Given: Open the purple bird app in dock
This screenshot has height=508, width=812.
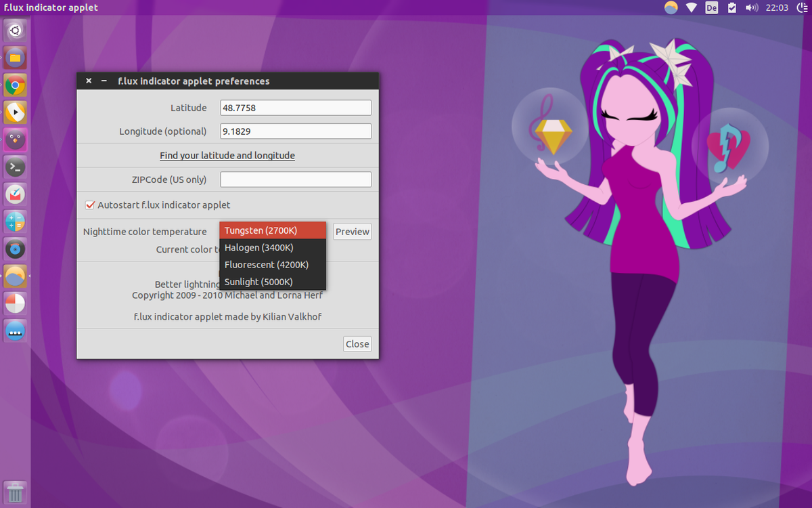Looking at the screenshot, I should click(x=15, y=140).
